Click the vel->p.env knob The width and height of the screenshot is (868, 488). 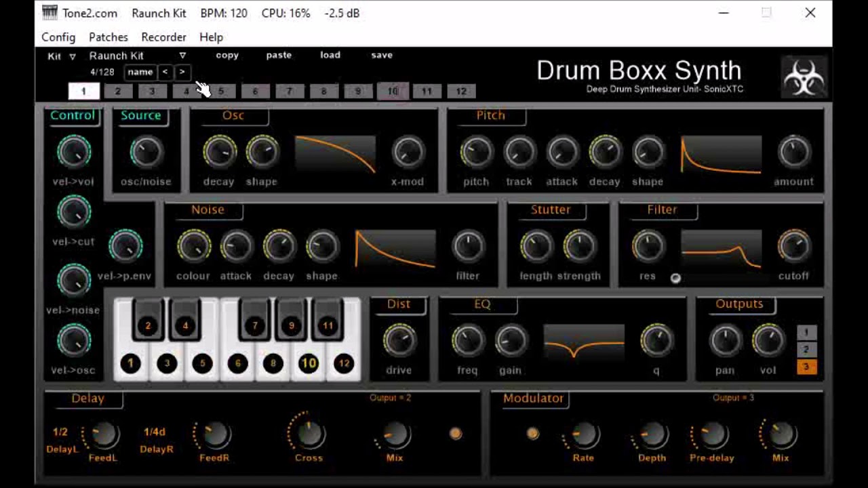coord(125,246)
